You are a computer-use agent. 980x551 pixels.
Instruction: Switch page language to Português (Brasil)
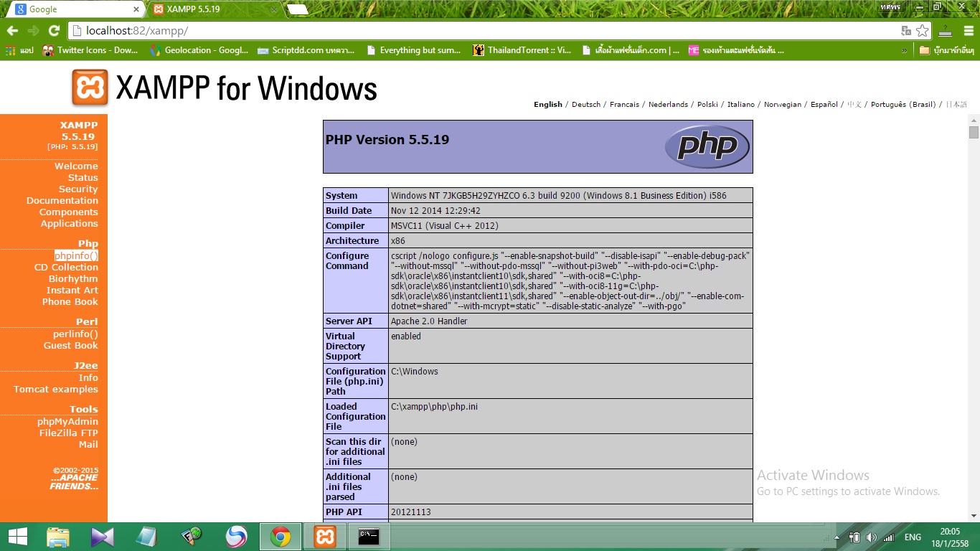[x=903, y=104]
